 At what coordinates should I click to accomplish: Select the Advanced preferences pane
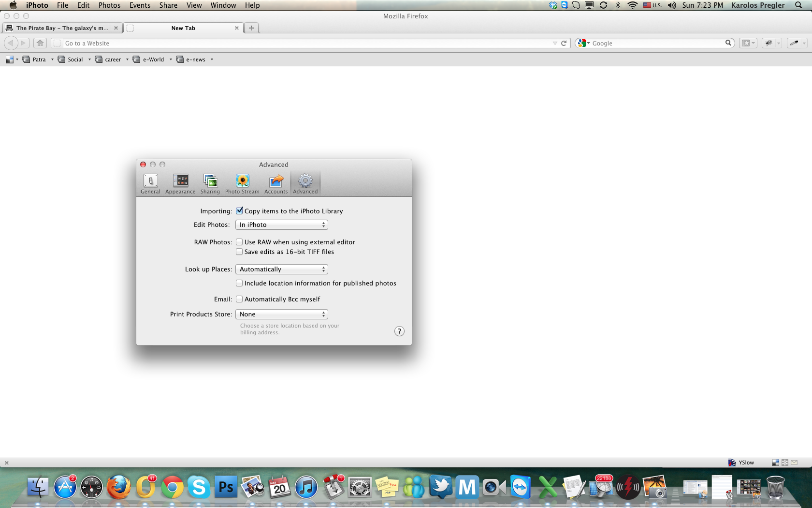pyautogui.click(x=305, y=184)
